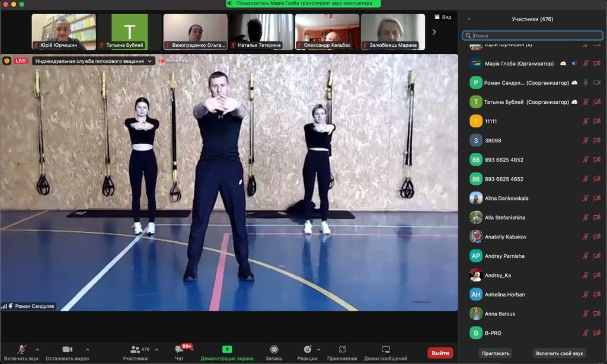Click the Пригласить button

[x=496, y=353]
